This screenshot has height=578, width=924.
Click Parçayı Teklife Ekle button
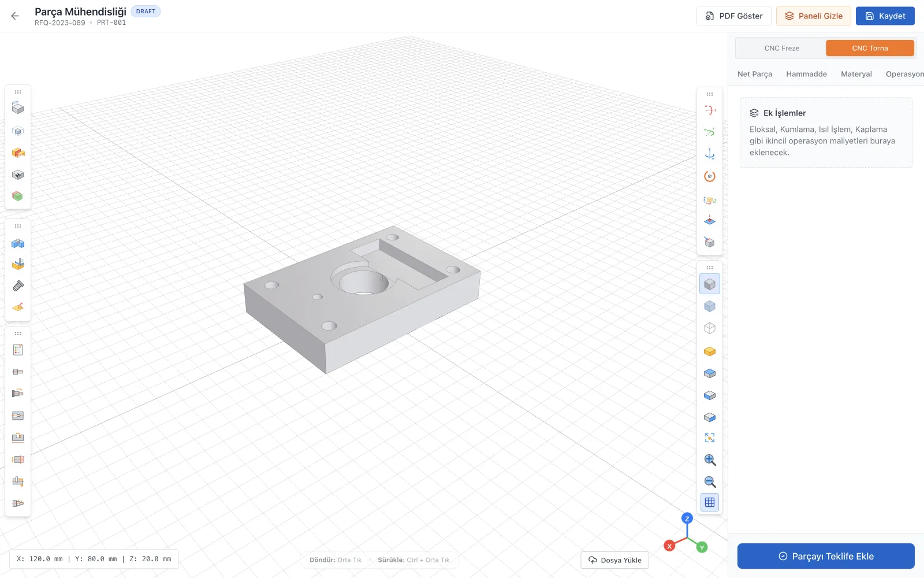[826, 556]
